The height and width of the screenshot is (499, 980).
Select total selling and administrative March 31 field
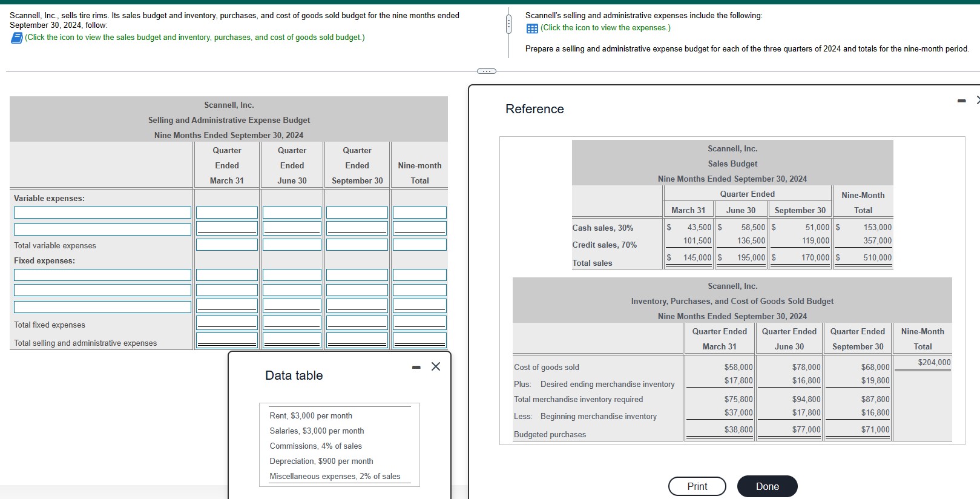coord(227,340)
